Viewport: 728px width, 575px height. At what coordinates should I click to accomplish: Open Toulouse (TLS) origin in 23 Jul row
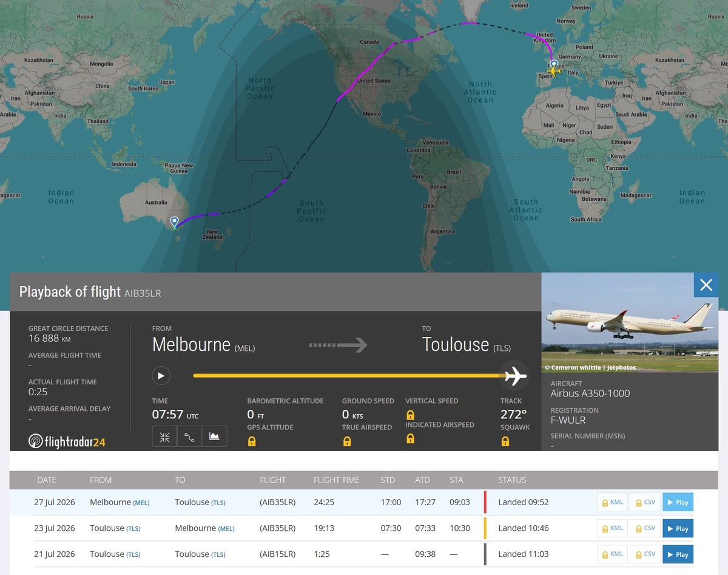click(x=115, y=528)
